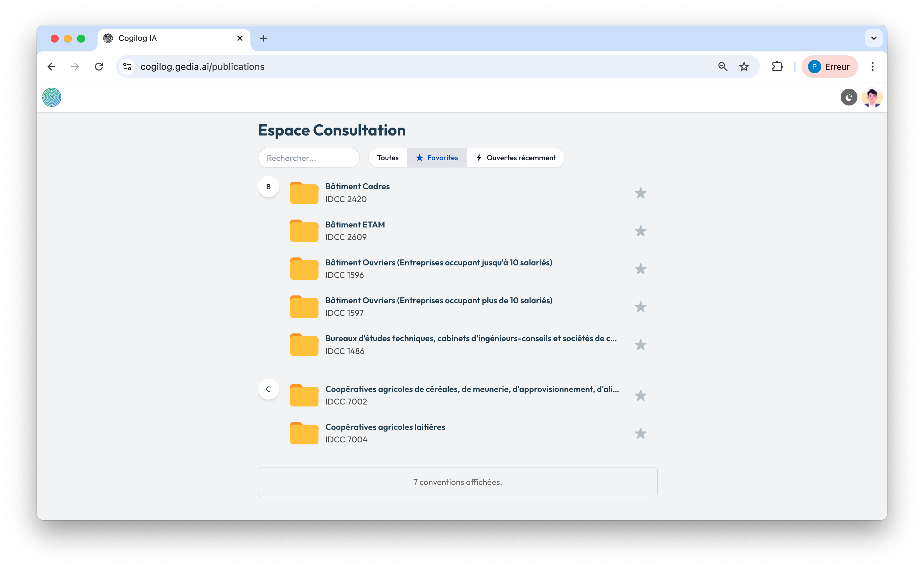Viewport: 924px width, 569px height.
Task: Close the Cogilog IA tab
Action: coord(240,38)
